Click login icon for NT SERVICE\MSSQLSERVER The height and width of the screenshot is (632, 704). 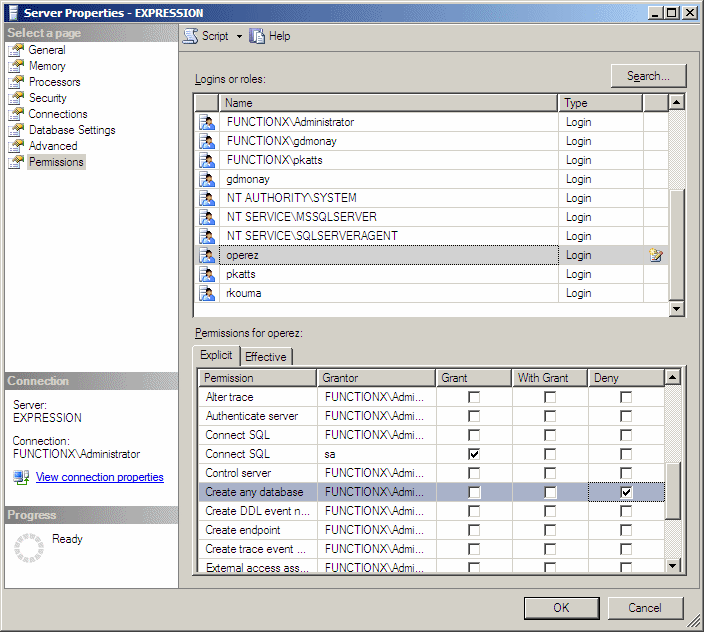(207, 217)
